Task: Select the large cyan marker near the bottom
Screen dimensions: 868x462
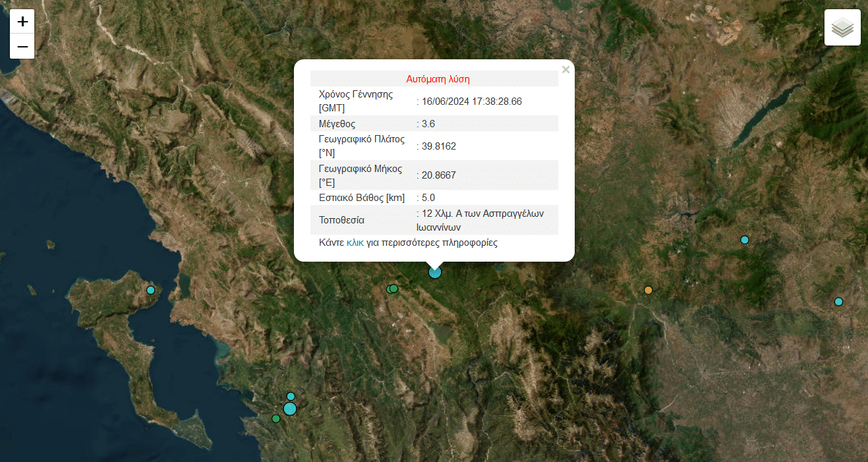Action: click(290, 409)
